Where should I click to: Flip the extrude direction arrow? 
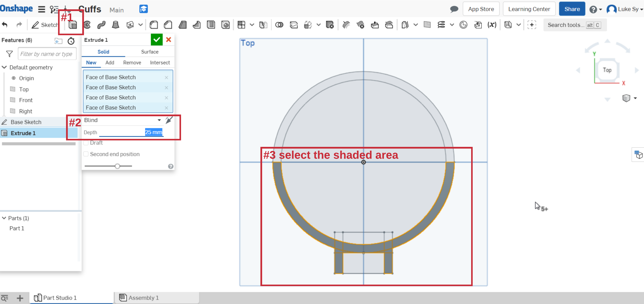(x=169, y=120)
